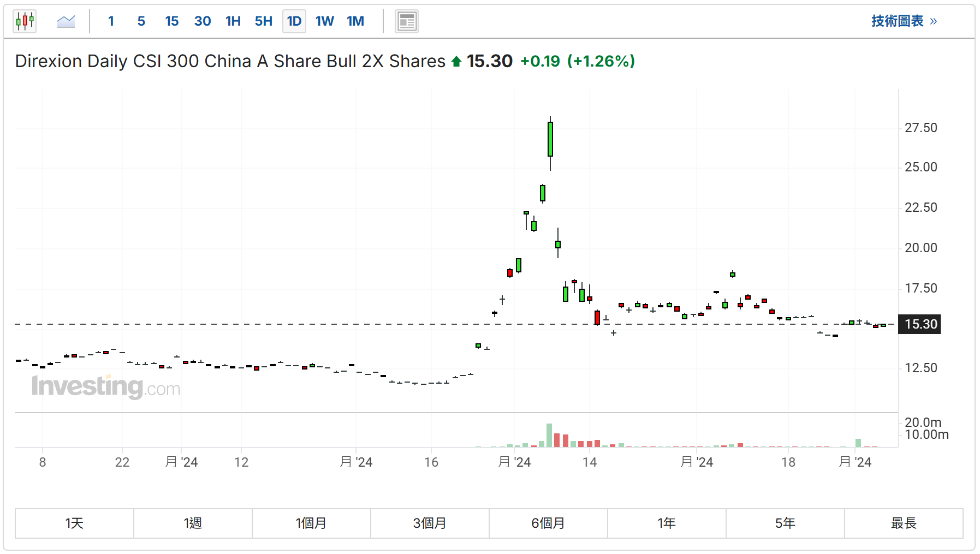Click the active 1D interval button
This screenshot has width=980, height=554.
point(294,21)
